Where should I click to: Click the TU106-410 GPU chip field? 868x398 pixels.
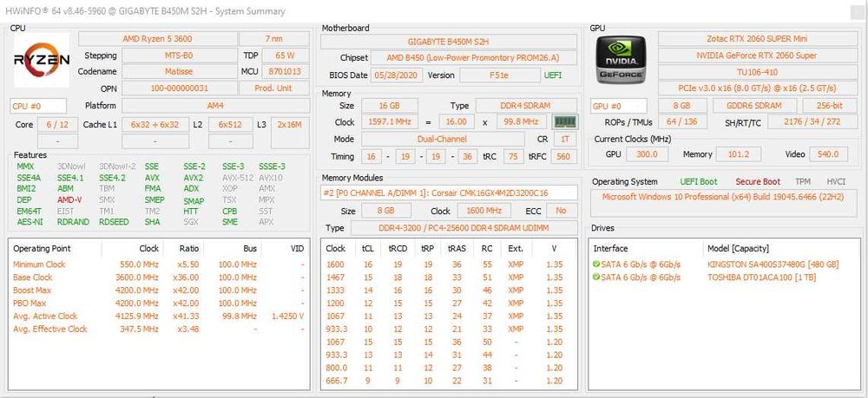[x=757, y=71]
